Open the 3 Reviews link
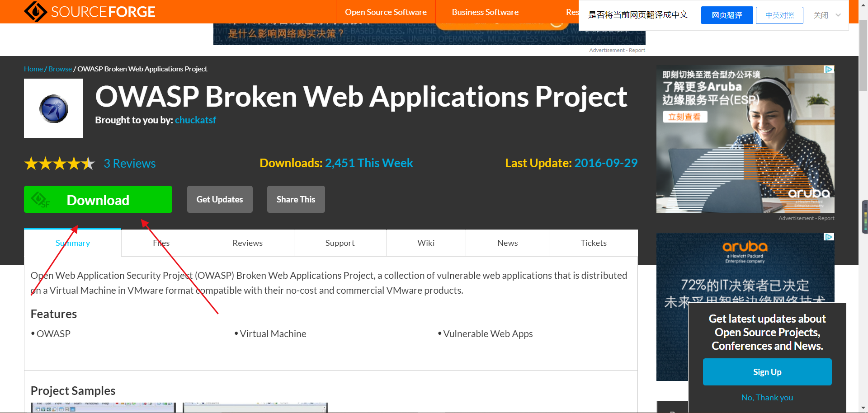Viewport: 868px width, 413px height. [x=130, y=163]
